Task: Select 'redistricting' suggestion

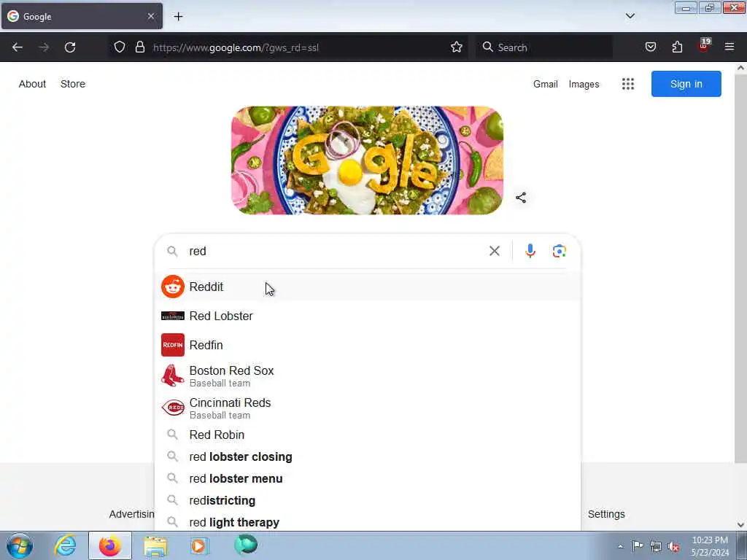Action: pos(368,500)
